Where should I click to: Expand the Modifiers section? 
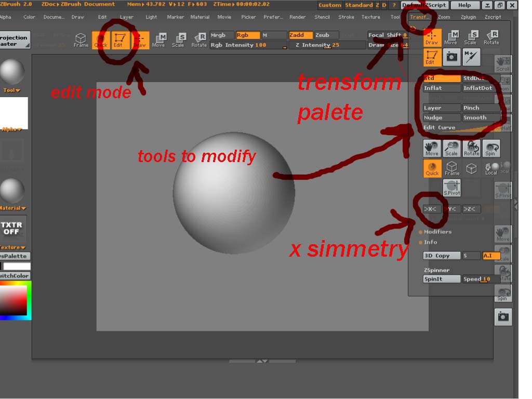coord(437,232)
